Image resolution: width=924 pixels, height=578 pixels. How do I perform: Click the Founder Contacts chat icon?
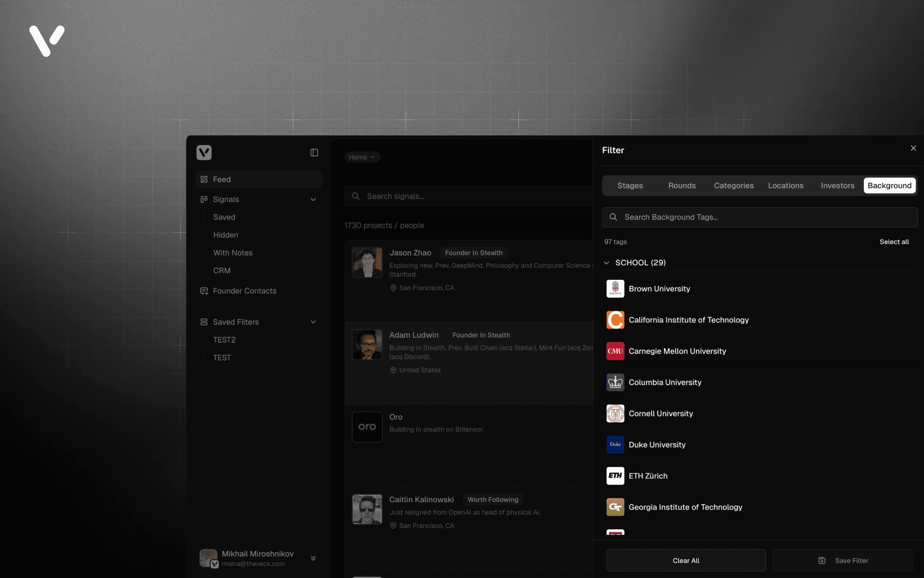tap(204, 291)
